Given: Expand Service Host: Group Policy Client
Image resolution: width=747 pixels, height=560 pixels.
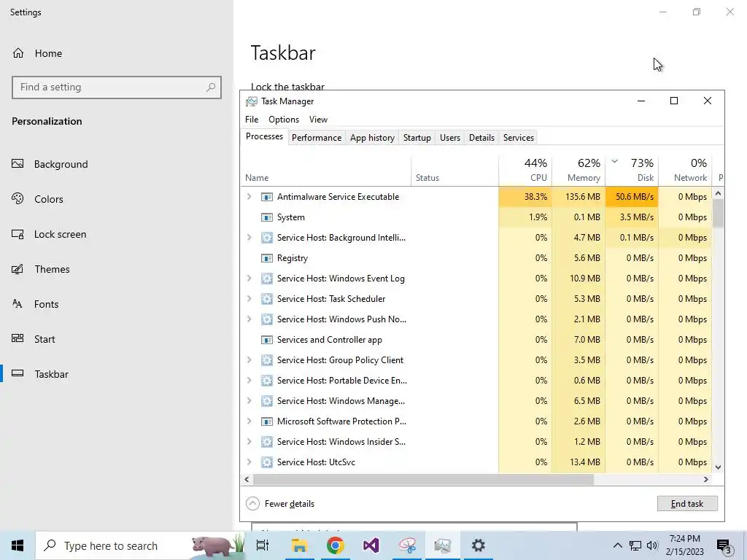Looking at the screenshot, I should click(x=249, y=360).
